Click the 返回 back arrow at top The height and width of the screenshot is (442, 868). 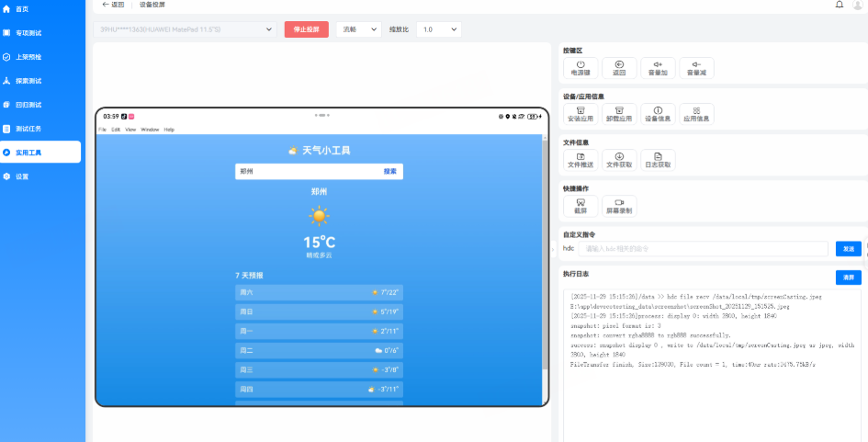[113, 5]
